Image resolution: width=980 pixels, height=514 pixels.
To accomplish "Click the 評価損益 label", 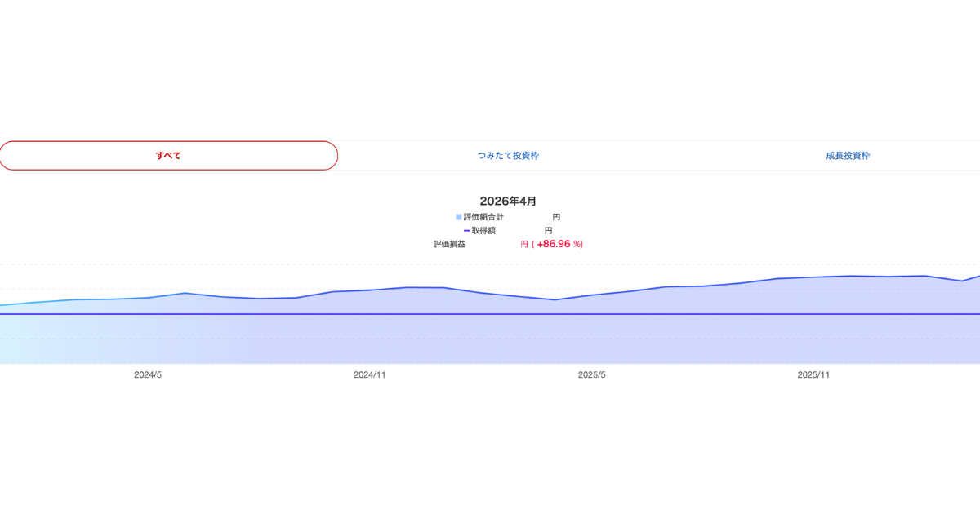I will (449, 244).
